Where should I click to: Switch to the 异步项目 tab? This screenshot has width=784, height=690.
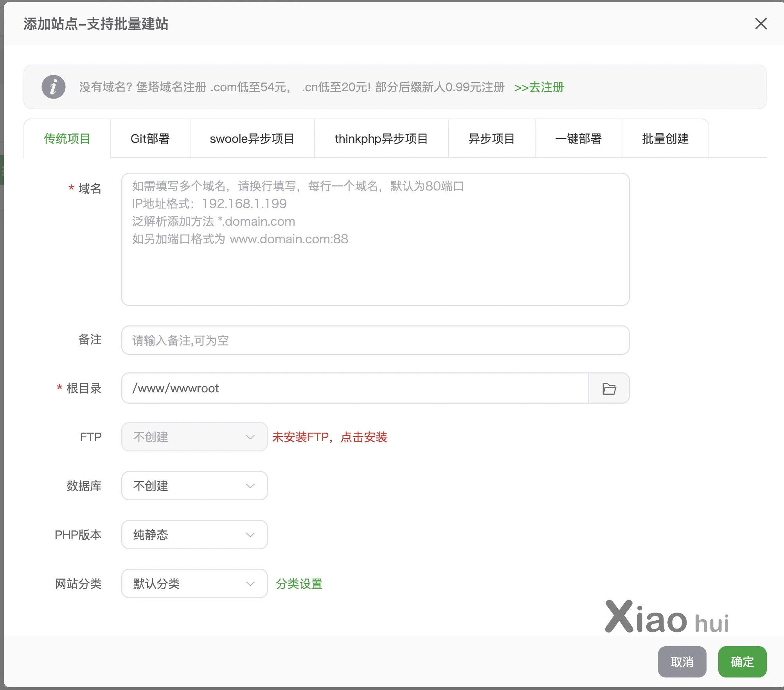491,139
